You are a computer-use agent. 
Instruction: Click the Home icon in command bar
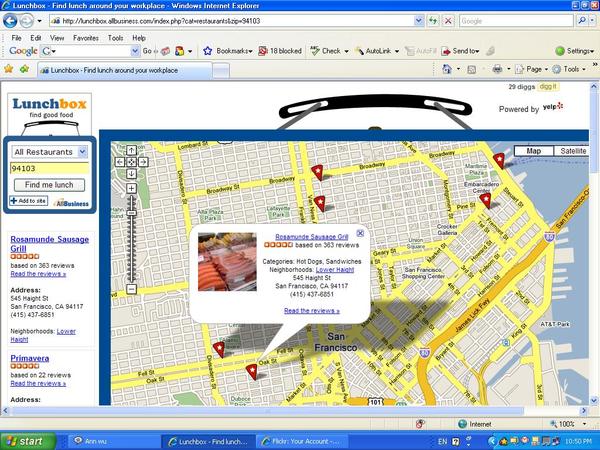[x=447, y=69]
